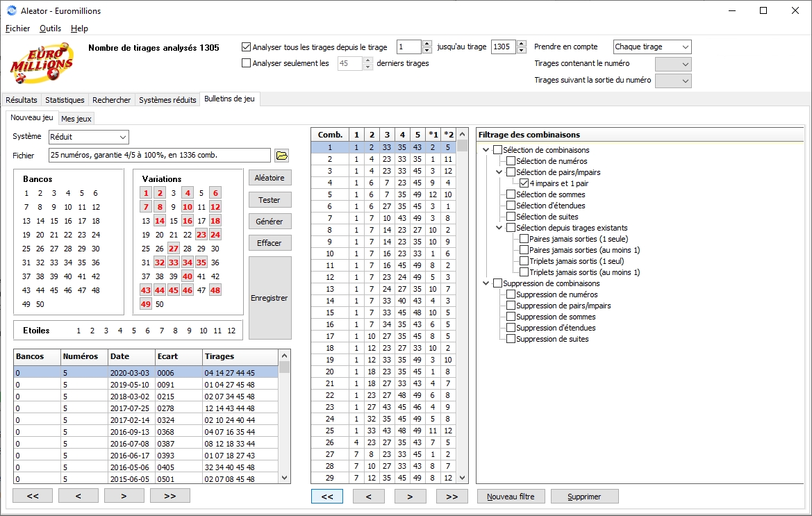This screenshot has width=812, height=516.
Task: Select combination row 15
Action: coord(383,313)
